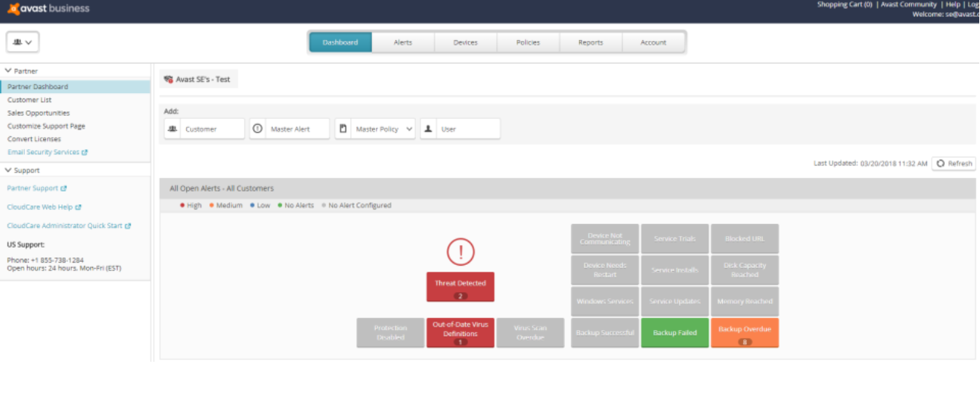Click Add Master Alert button
The height and width of the screenshot is (411, 980).
pyautogui.click(x=290, y=129)
